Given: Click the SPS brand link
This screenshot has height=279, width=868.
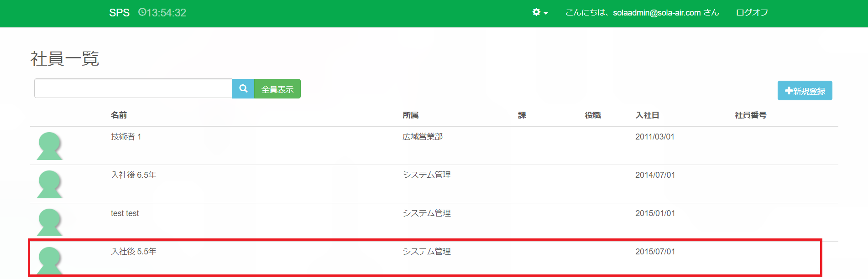Looking at the screenshot, I should pos(119,13).
